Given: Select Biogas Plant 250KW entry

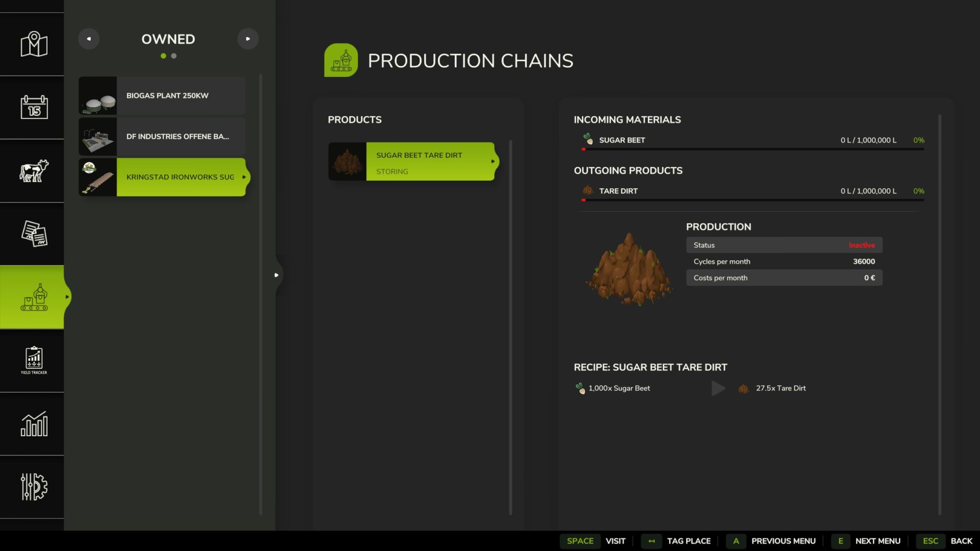Looking at the screenshot, I should coord(162,95).
